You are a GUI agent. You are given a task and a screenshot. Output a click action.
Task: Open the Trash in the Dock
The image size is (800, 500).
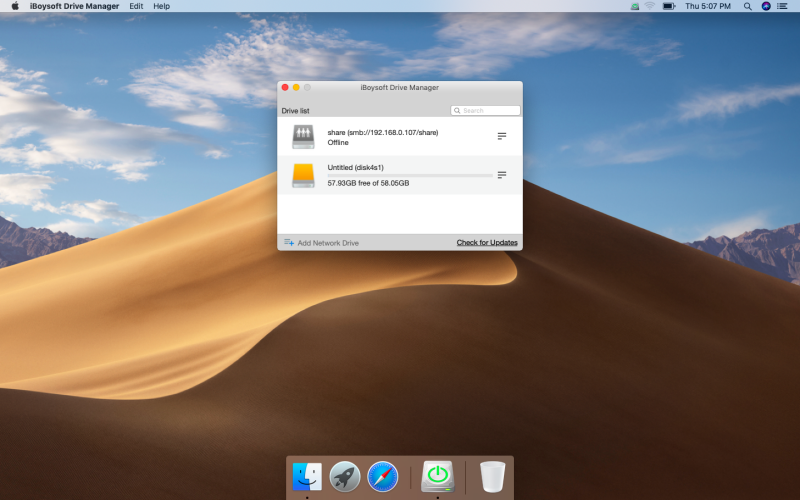coord(492,476)
